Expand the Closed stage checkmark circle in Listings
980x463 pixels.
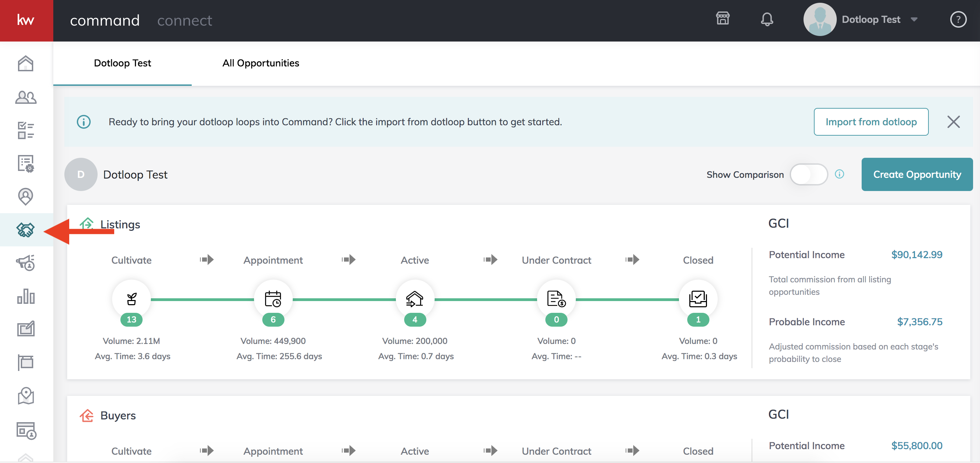click(698, 299)
